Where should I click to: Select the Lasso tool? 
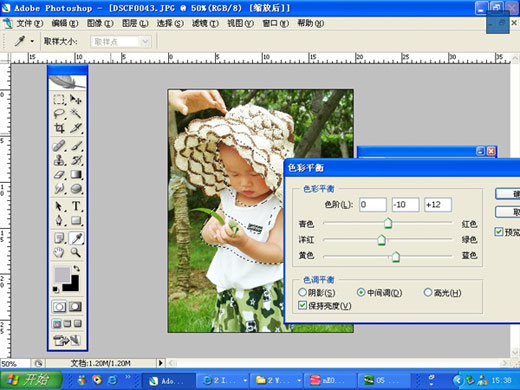point(59,114)
